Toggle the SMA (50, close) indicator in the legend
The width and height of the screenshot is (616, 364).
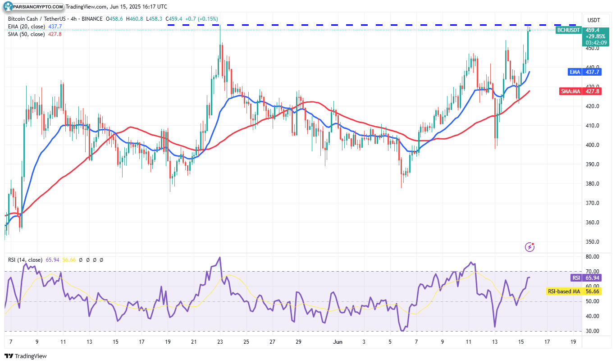coord(26,34)
